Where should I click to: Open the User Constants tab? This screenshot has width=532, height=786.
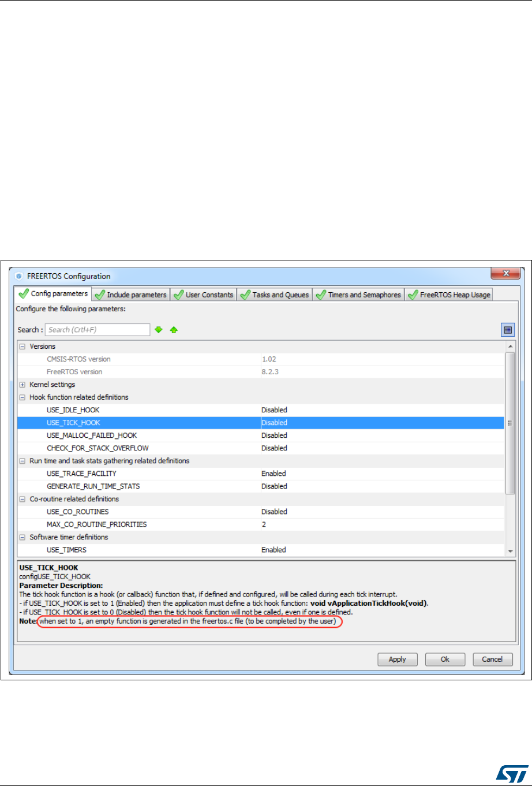click(204, 295)
